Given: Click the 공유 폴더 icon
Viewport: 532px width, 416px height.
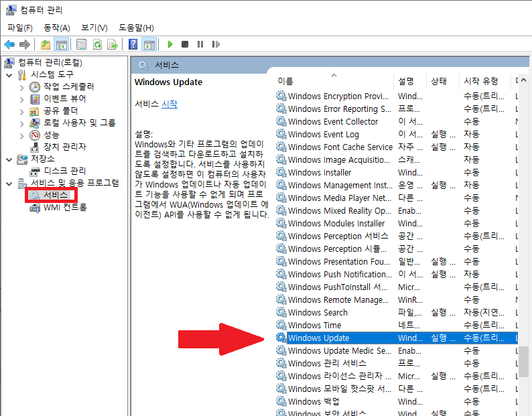Looking at the screenshot, I should (34, 111).
